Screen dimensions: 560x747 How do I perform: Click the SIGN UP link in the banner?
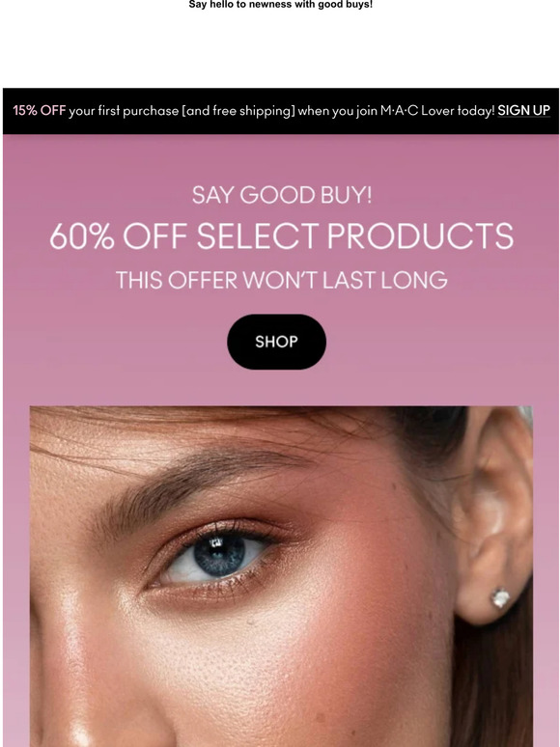[x=523, y=111]
